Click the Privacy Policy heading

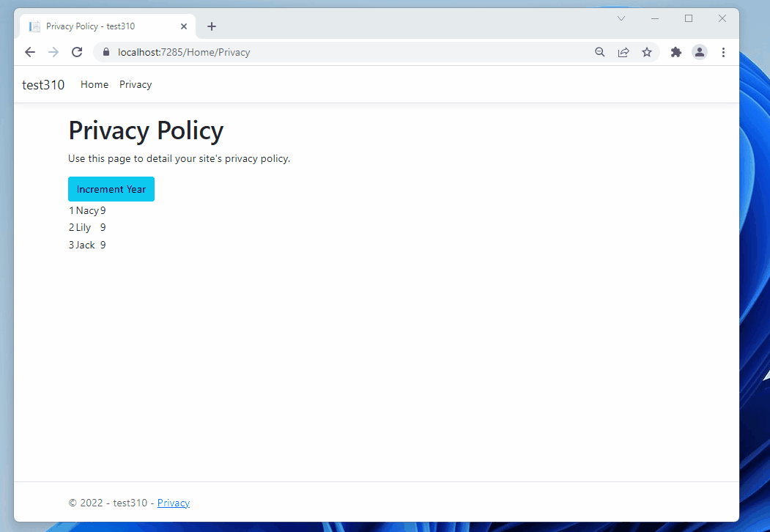146,130
